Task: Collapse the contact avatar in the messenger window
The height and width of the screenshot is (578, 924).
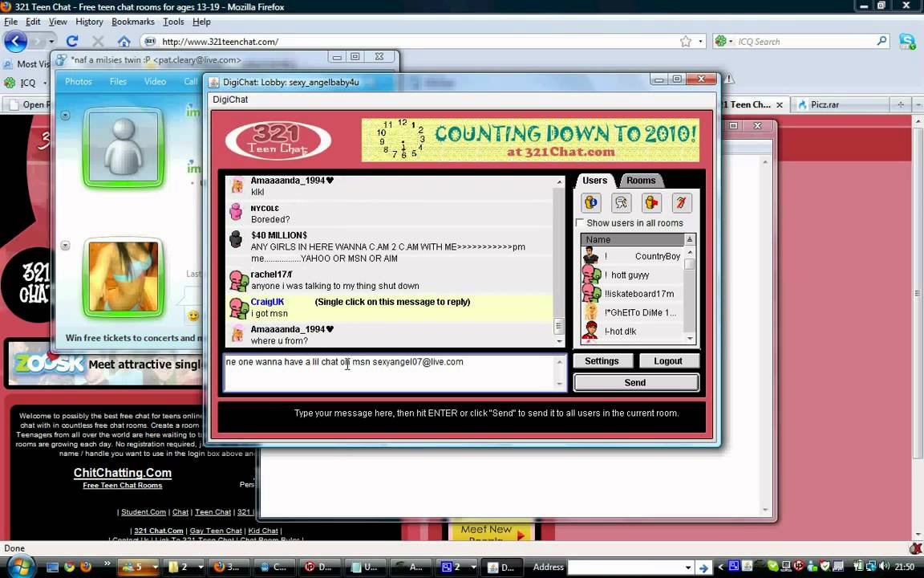Action: coord(66,116)
